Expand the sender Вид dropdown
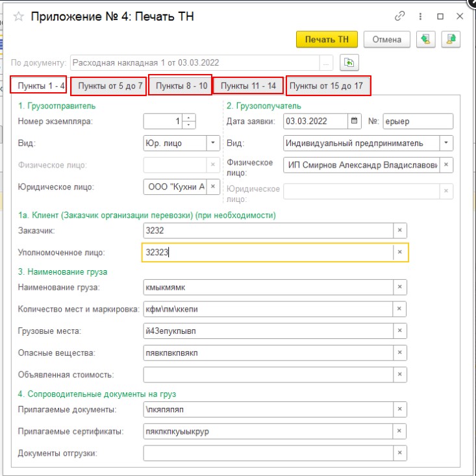This screenshot has width=476, height=476. 213,143
